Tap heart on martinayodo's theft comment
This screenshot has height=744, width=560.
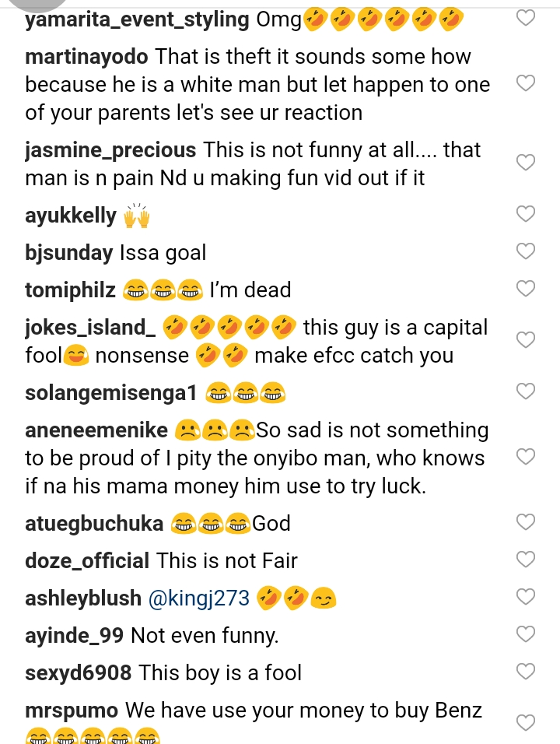[527, 83]
